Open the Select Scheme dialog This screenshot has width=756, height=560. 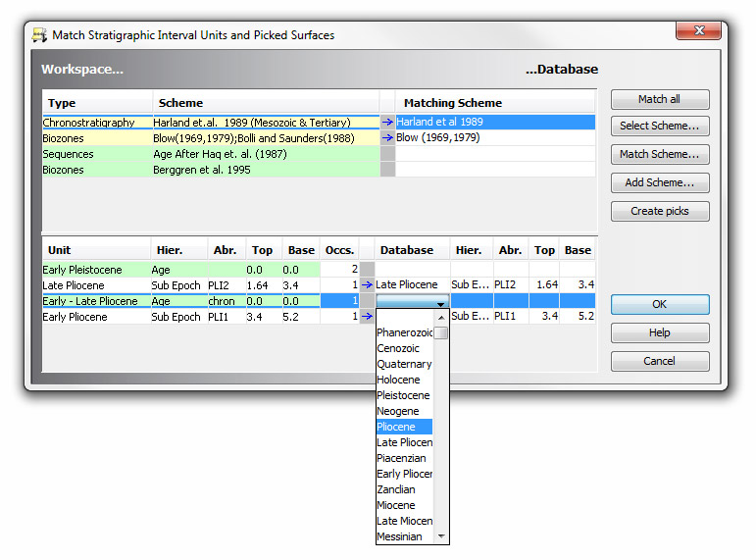[x=660, y=126]
